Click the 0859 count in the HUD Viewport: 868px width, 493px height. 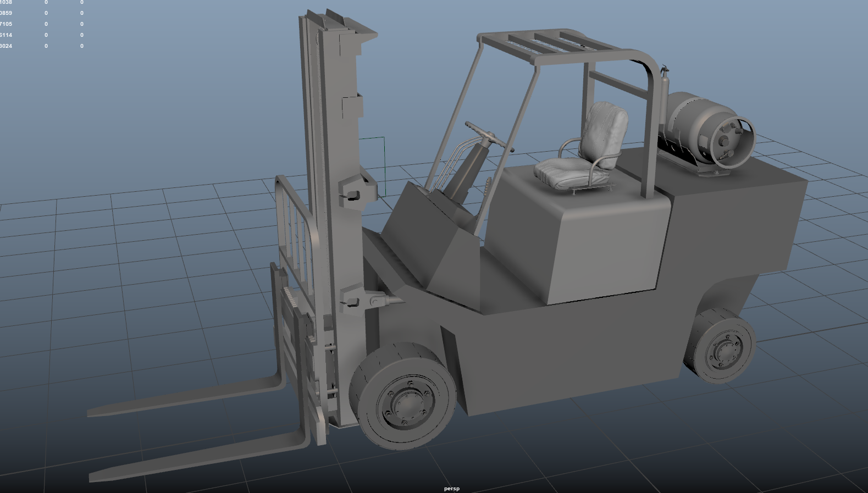6,13
